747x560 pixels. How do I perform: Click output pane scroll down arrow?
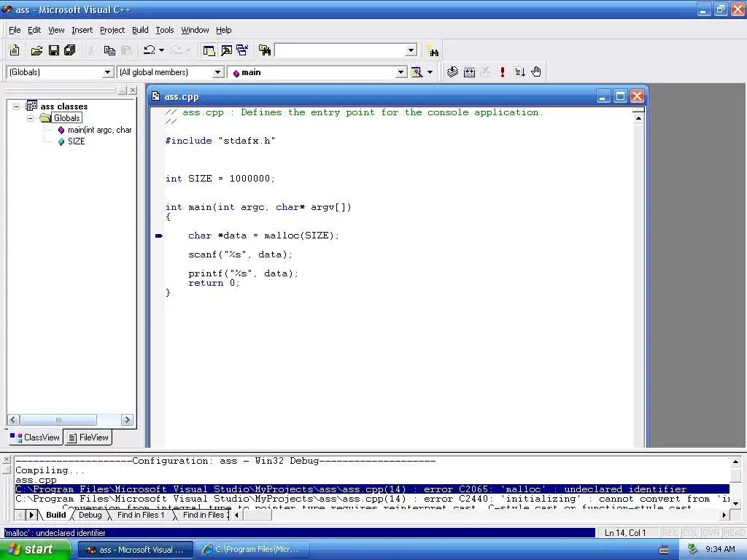[x=735, y=503]
